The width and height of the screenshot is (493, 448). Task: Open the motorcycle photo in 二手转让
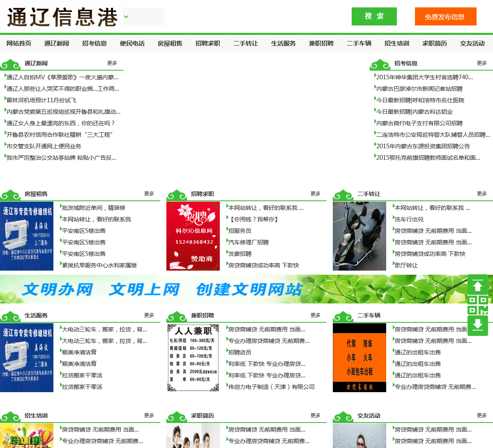point(359,236)
